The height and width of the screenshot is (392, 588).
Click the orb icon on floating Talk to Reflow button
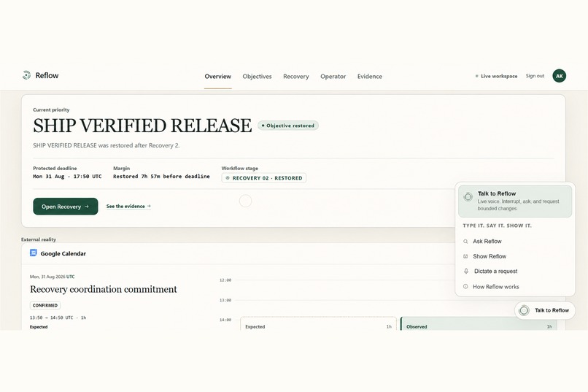(524, 310)
